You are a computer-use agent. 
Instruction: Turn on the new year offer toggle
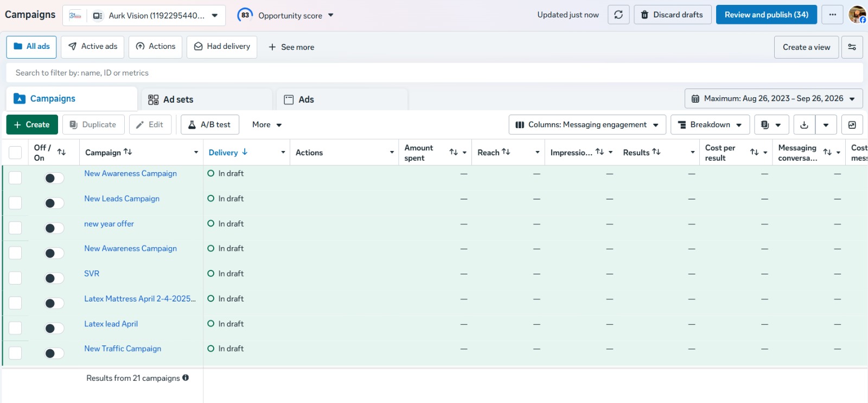click(x=54, y=228)
